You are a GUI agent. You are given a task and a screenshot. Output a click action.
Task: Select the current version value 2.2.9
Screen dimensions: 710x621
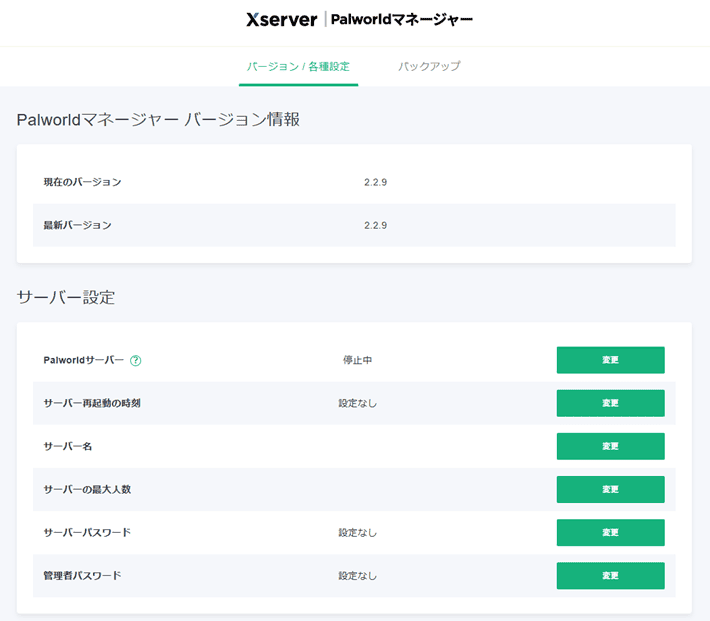(x=375, y=182)
